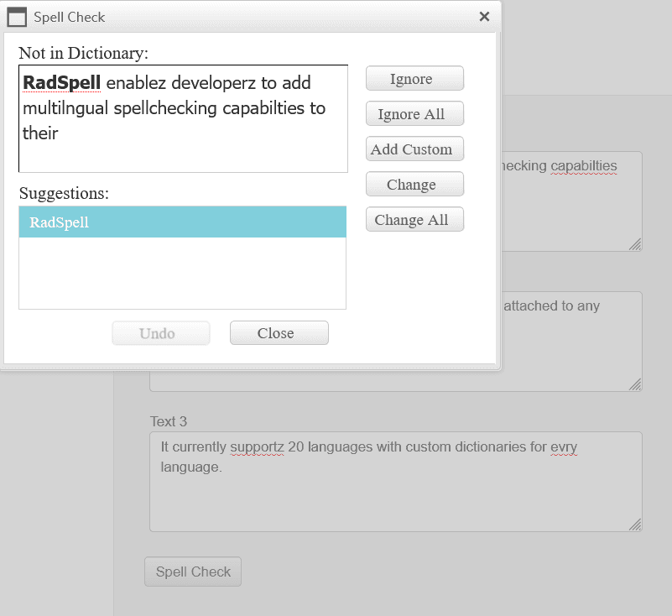Select Ignore All in Spell Check dialog

pos(414,113)
